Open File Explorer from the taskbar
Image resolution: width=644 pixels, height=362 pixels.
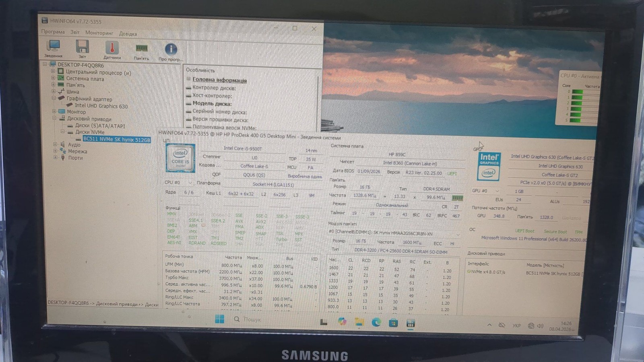[x=359, y=322]
